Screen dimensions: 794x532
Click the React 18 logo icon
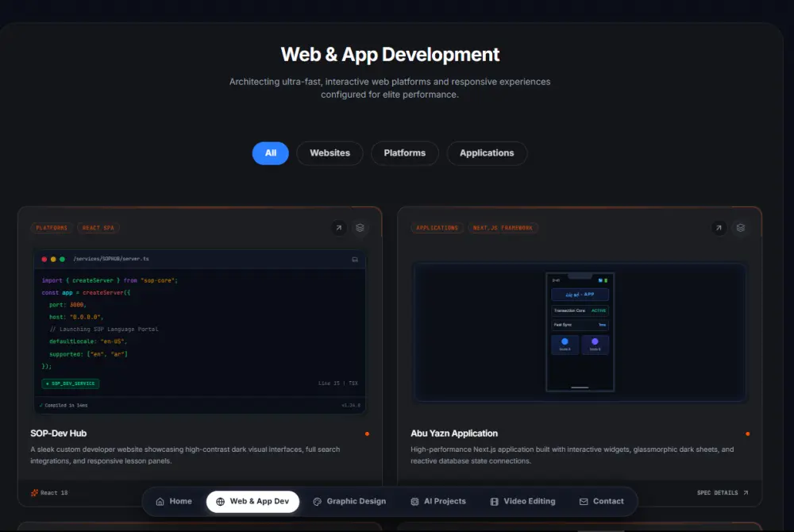(34, 492)
